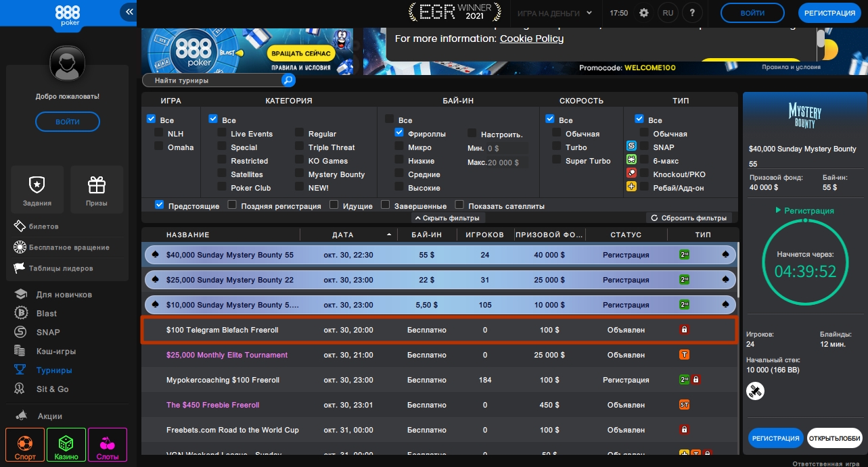
Task: Click the Knockout/PKO red type icon
Action: tap(631, 173)
